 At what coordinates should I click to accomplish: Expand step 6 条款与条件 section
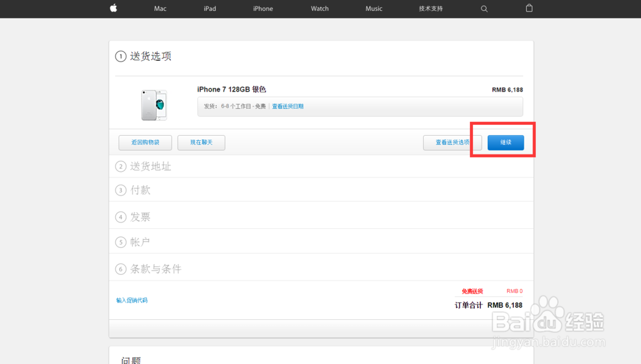[321, 269]
